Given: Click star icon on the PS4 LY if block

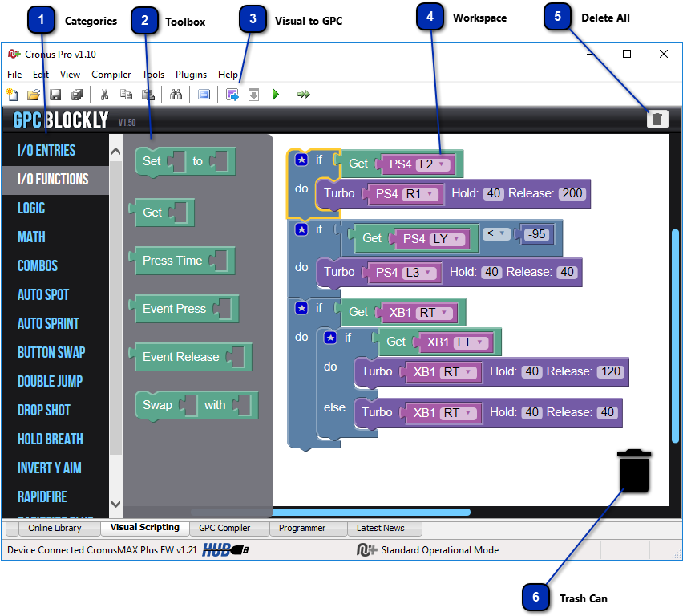Looking at the screenshot, I should pyautogui.click(x=301, y=229).
